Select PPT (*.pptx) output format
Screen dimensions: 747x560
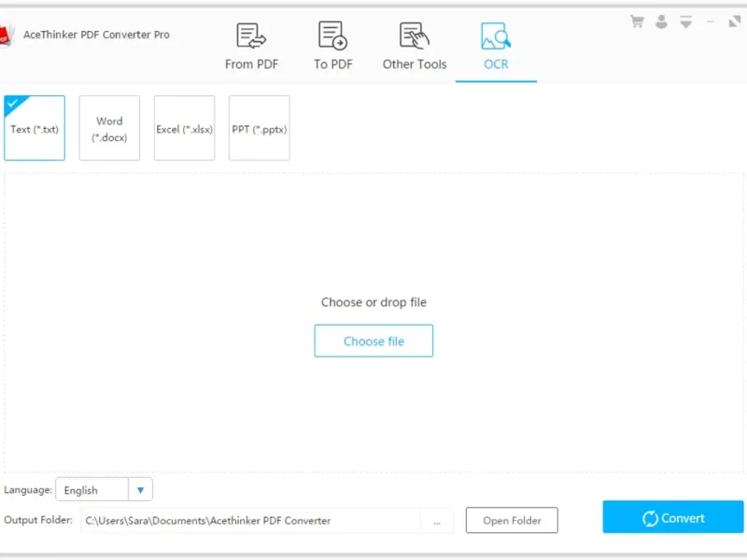260,128
